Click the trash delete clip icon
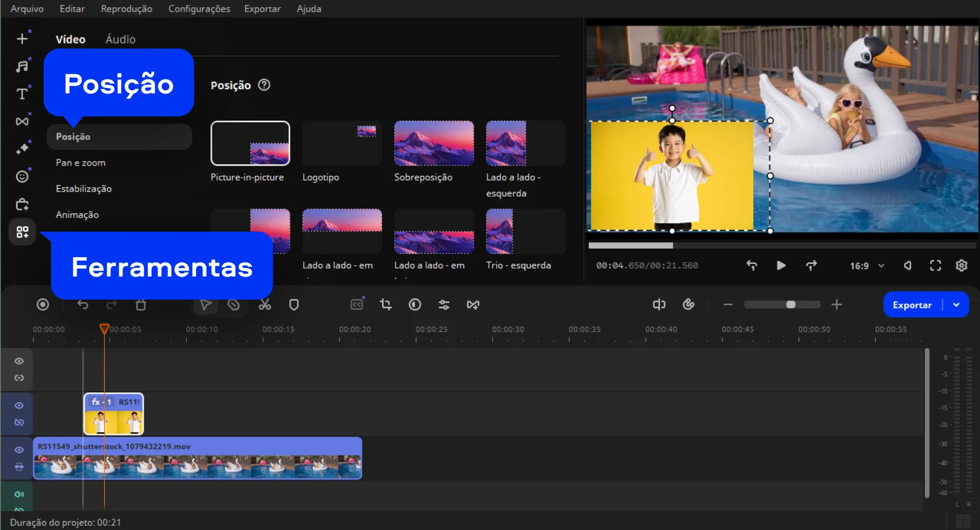Viewport: 980px width, 530px height. (x=141, y=305)
